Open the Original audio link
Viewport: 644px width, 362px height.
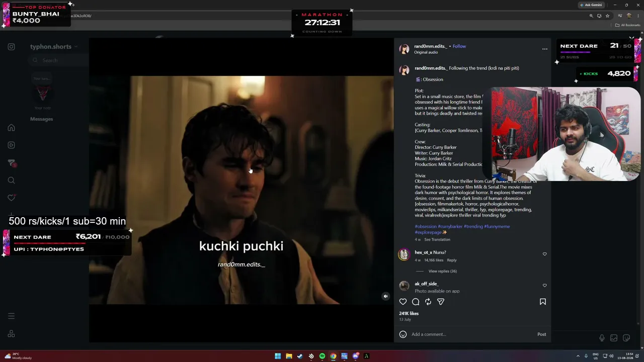(x=426, y=52)
